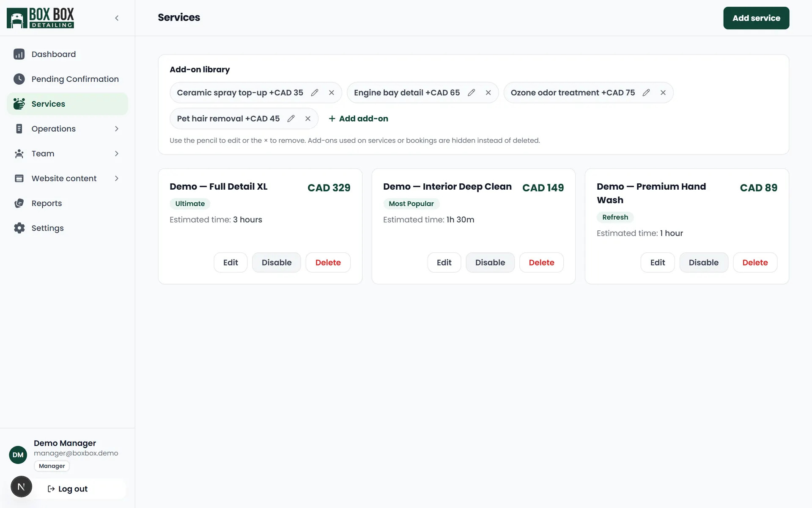Screen dimensions: 812x508
Task: Click the Most Popular tag badge
Action: point(411,204)
